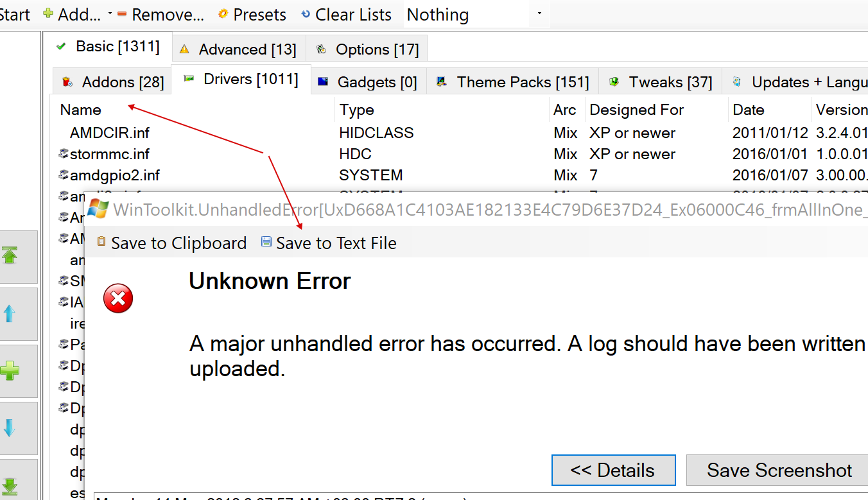Select the Drivers [1011] tab
This screenshot has height=500, width=868.
(x=241, y=79)
